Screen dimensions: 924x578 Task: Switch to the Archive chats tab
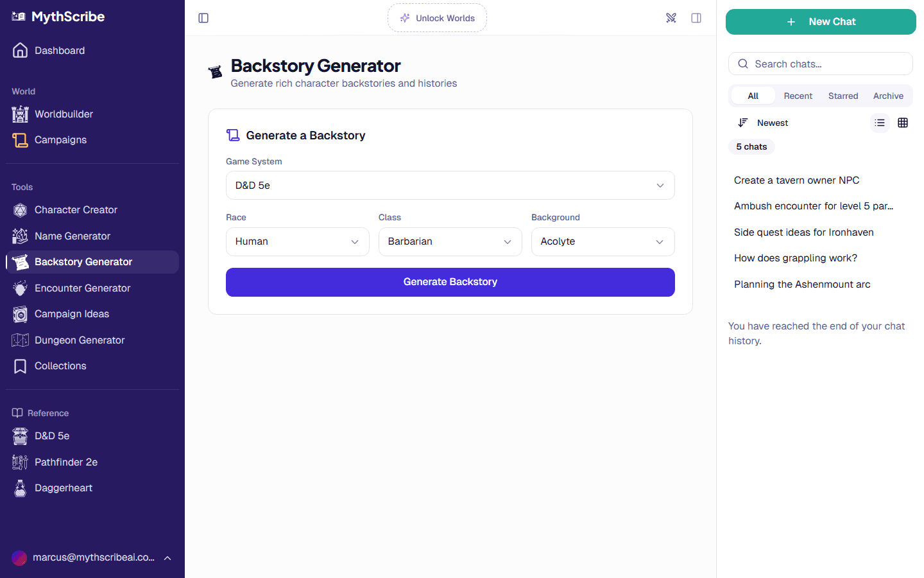click(x=888, y=96)
